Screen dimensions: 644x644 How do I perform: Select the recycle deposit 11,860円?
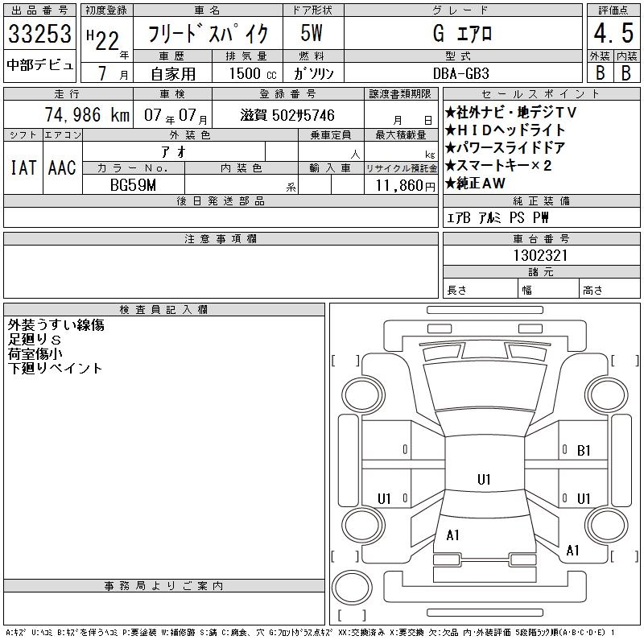click(x=406, y=186)
